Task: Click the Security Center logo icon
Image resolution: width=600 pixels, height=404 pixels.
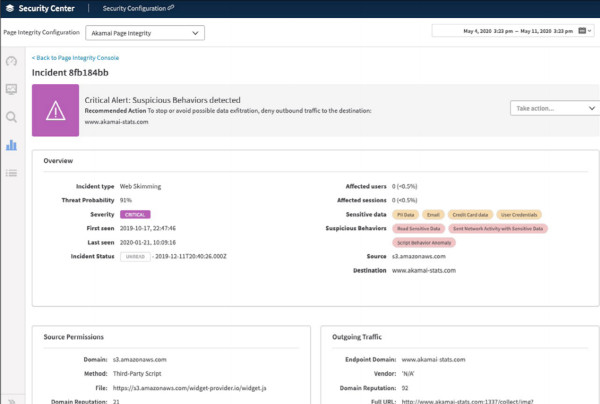Action: tap(10, 8)
